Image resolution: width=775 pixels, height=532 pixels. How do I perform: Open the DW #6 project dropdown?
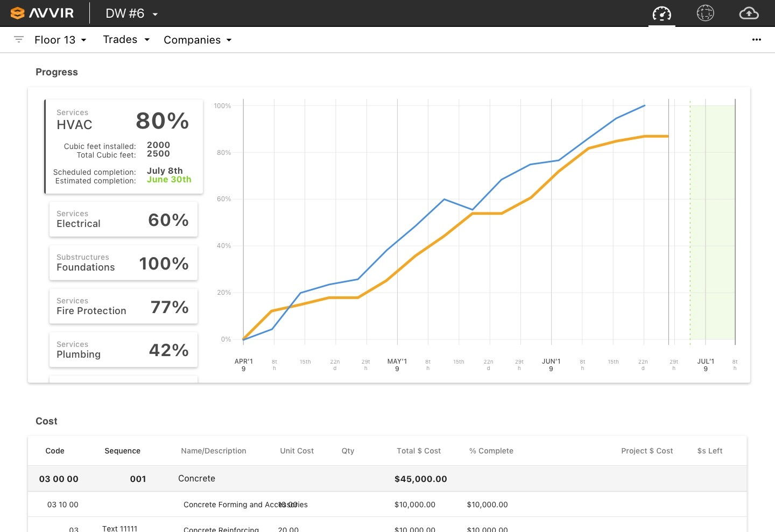[x=131, y=13]
